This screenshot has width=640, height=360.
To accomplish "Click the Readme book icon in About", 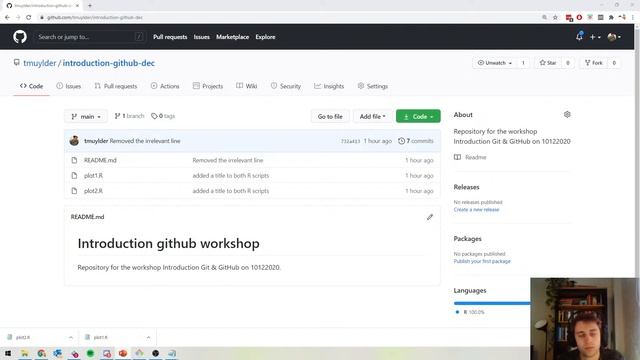I will [457, 157].
